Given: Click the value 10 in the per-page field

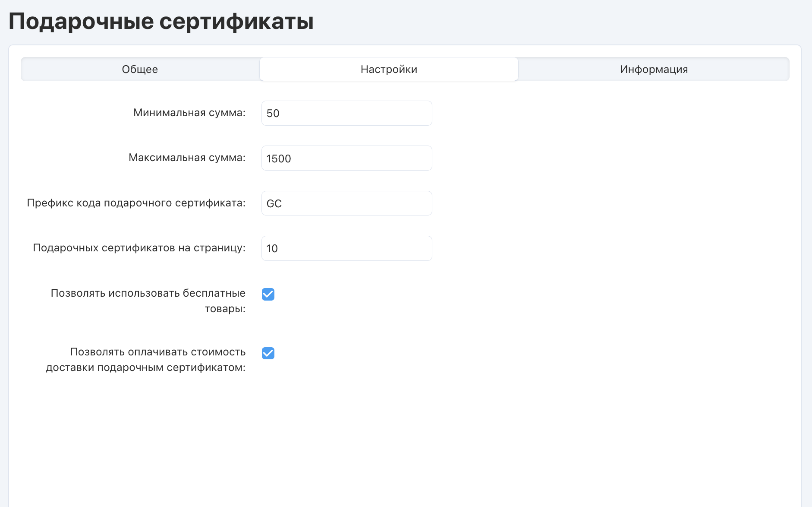Looking at the screenshot, I should (x=272, y=249).
